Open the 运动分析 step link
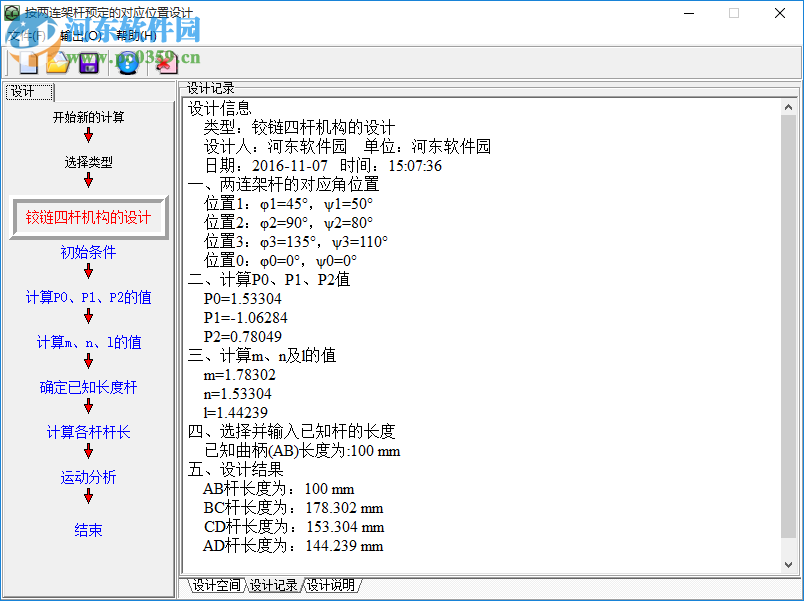 [88, 477]
